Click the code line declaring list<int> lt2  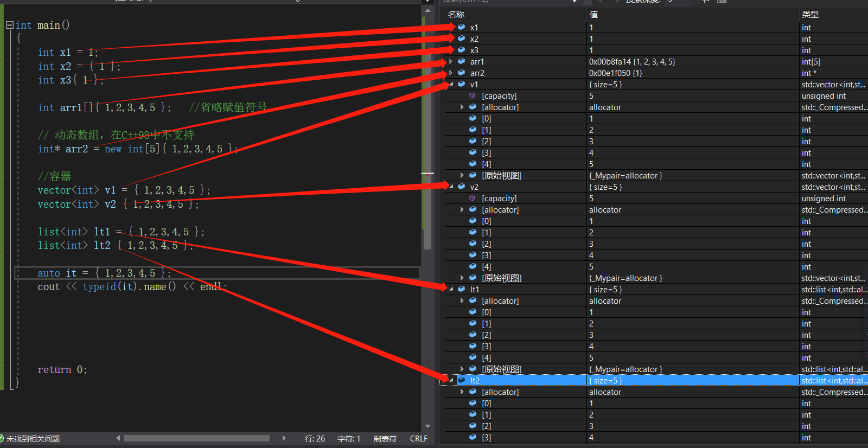point(116,245)
